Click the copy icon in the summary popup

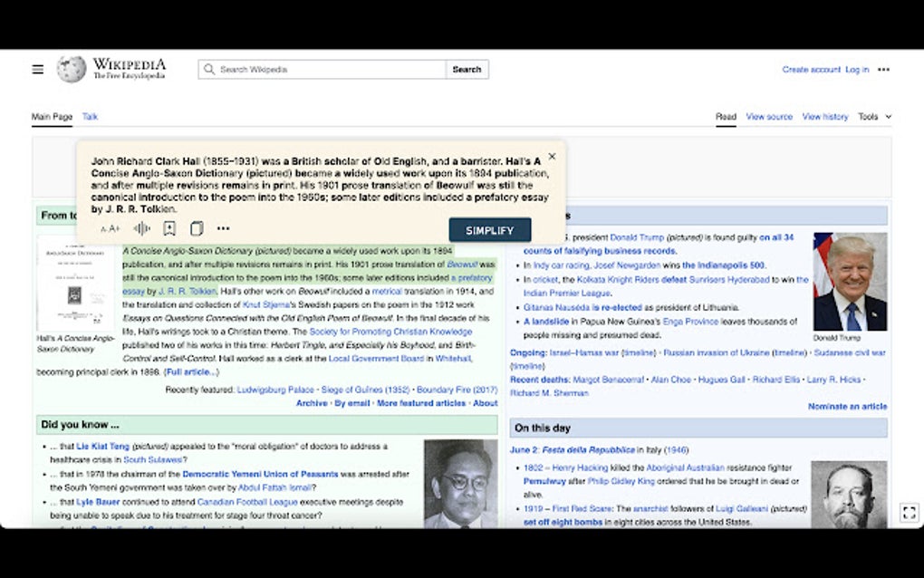tap(196, 228)
